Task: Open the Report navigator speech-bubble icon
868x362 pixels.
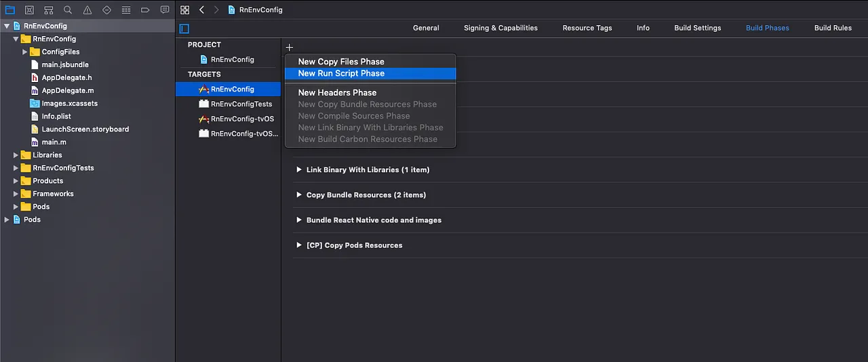Action: [x=165, y=10]
